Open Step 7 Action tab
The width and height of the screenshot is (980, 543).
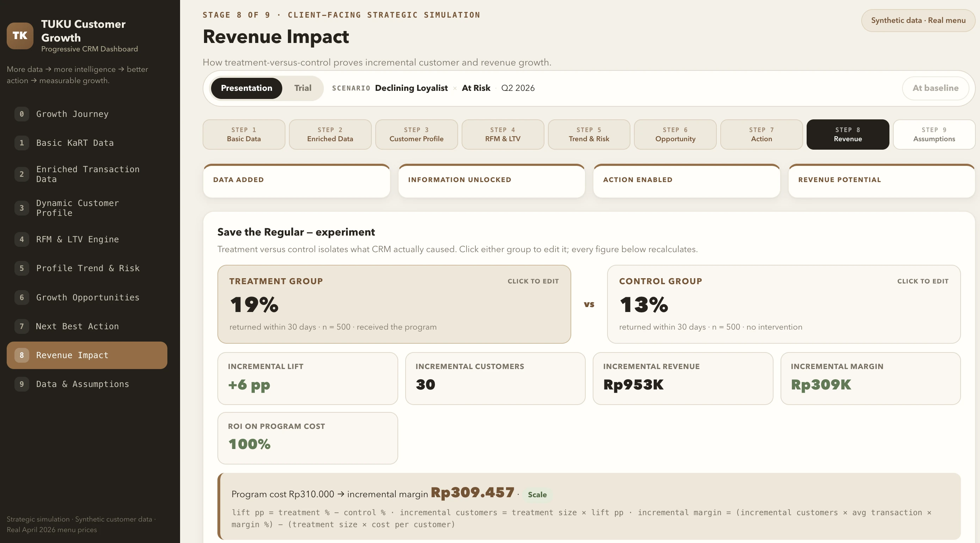[762, 135]
